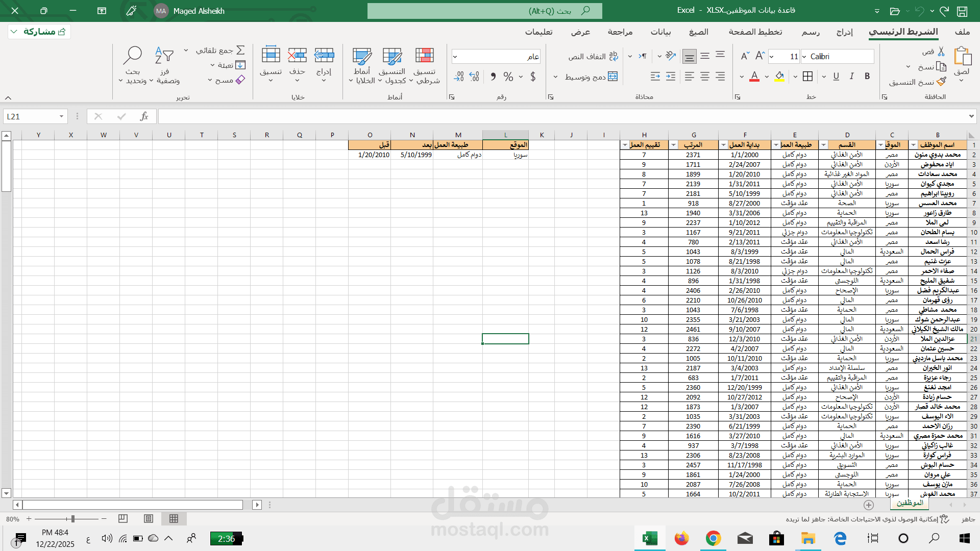Viewport: 980px width, 551px height.
Task: Apply the comma style icon
Action: (x=493, y=77)
